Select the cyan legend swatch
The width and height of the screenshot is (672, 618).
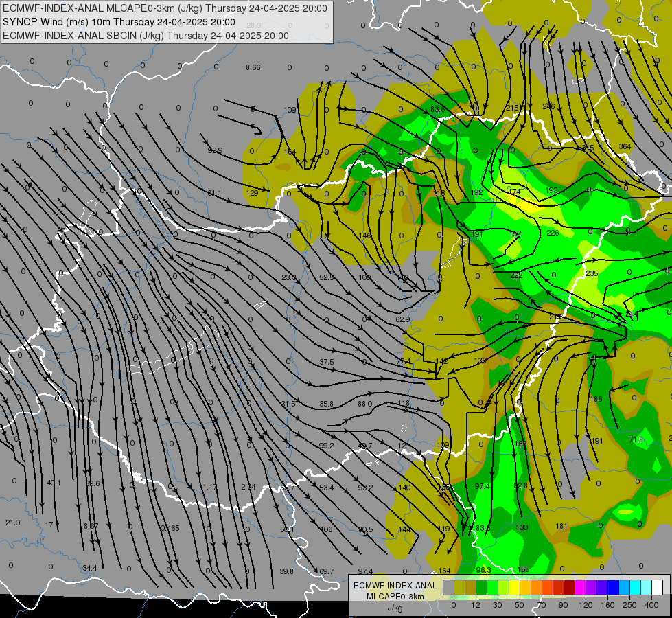point(635,588)
